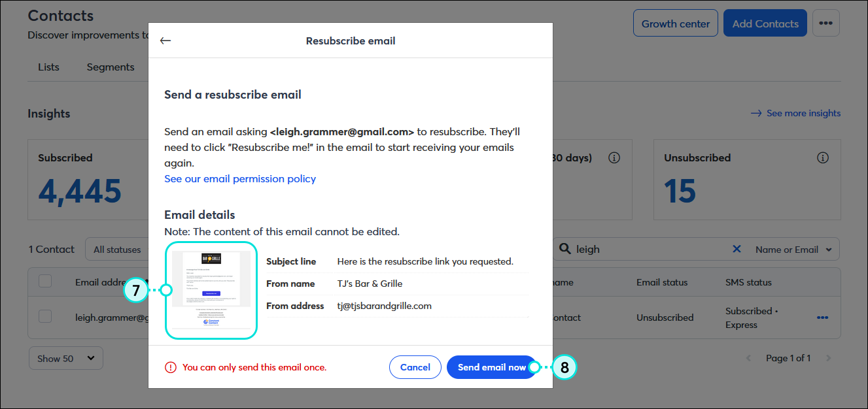This screenshot has width=868, height=409.
Task: Open the All statuses filter dropdown
Action: click(x=116, y=249)
